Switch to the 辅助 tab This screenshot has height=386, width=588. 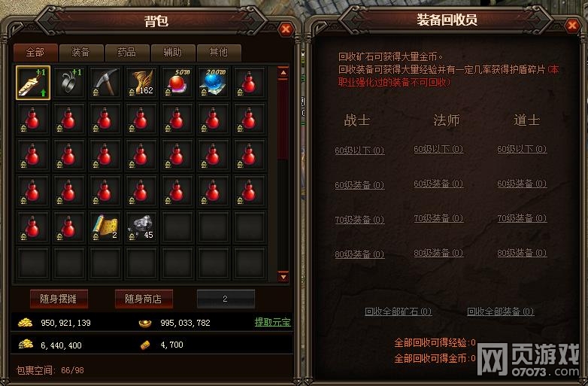pos(173,53)
